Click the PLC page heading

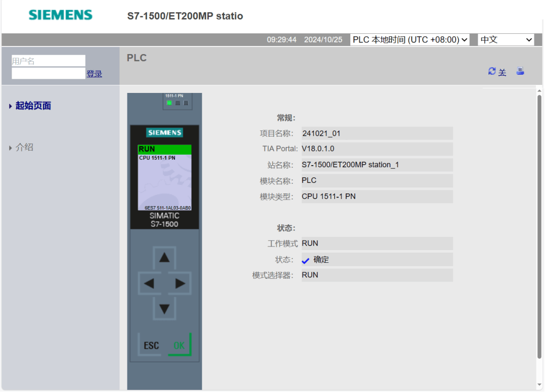tap(136, 58)
